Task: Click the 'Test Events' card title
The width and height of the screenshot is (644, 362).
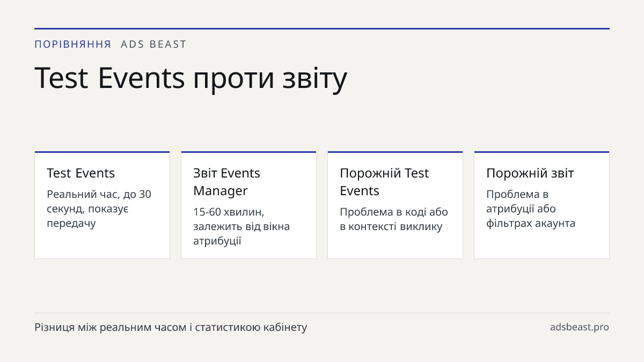Action: click(x=80, y=173)
